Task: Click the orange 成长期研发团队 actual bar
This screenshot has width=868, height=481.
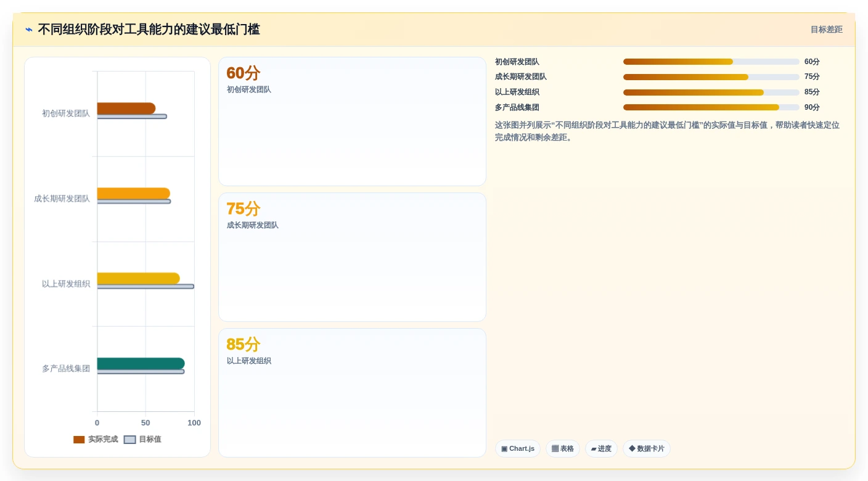Action: [x=134, y=194]
